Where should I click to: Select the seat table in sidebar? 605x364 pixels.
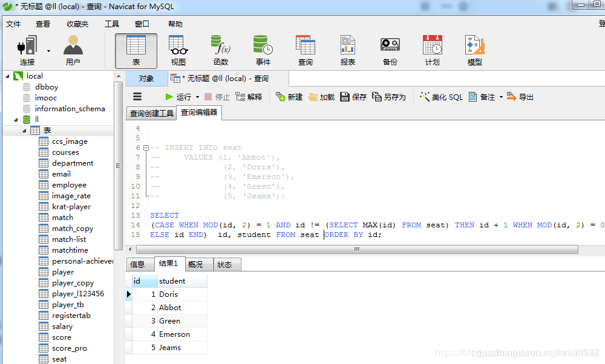pos(59,359)
